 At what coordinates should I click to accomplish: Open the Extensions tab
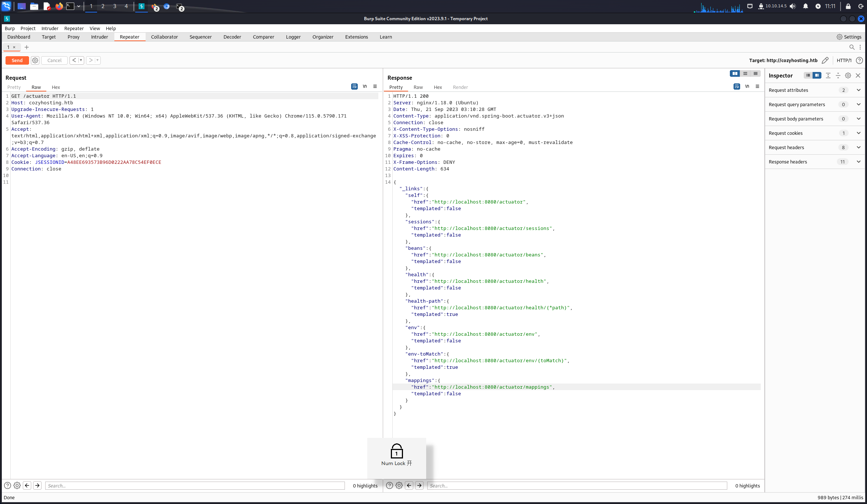tap(357, 37)
